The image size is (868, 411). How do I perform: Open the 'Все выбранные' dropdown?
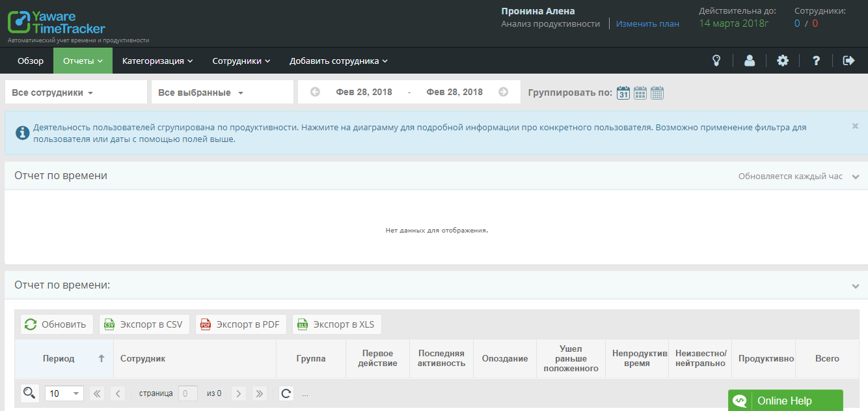(x=222, y=92)
